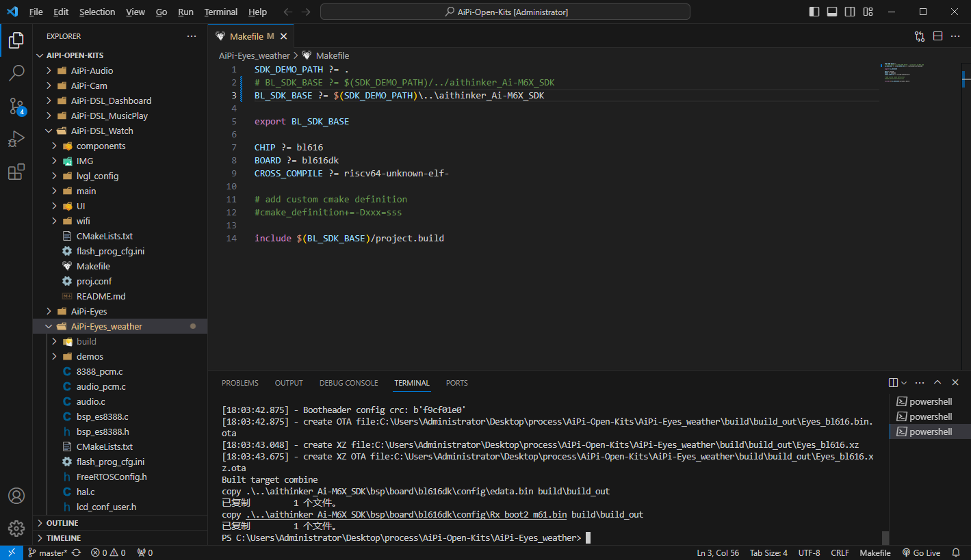Open terminal panel more actions ellipsis
Screen dimensions: 971x560
pos(920,383)
